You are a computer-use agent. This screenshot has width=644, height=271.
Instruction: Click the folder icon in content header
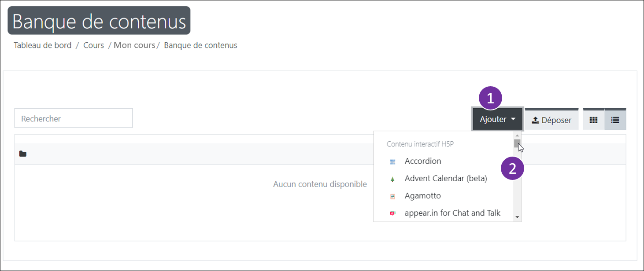coord(23,154)
